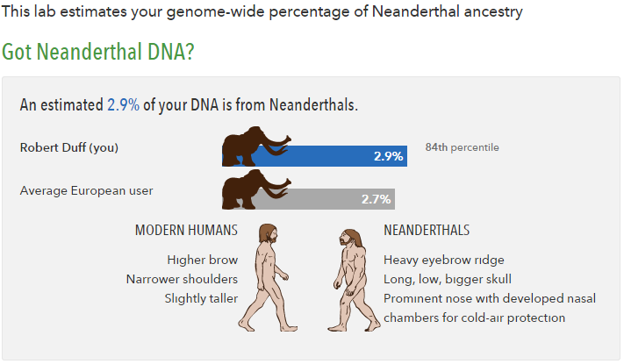Viewport: 624px width, 364px height.
Task: Click the "Higher brow" trait text
Action: 202,260
